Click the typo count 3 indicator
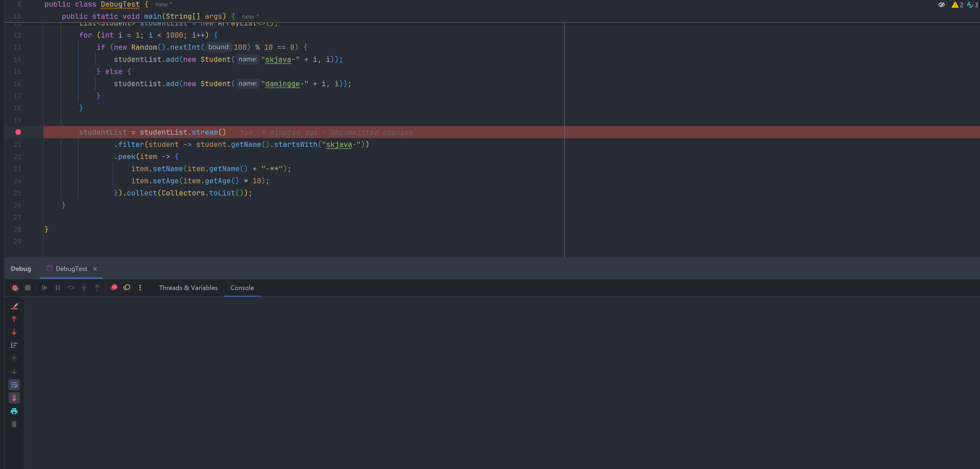 coord(972,5)
